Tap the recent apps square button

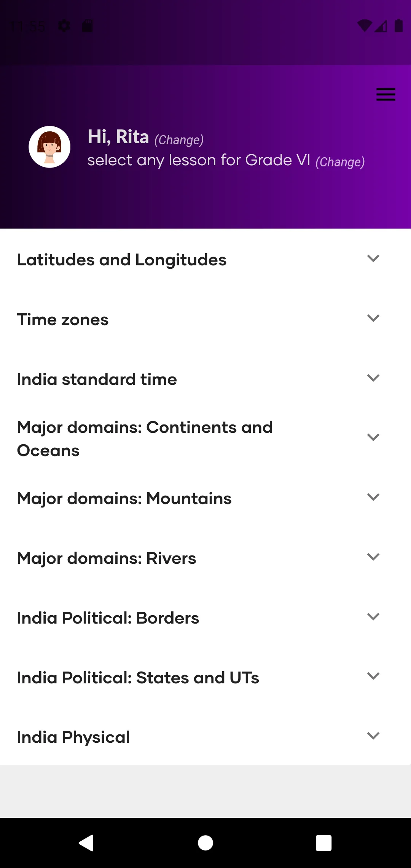click(324, 843)
